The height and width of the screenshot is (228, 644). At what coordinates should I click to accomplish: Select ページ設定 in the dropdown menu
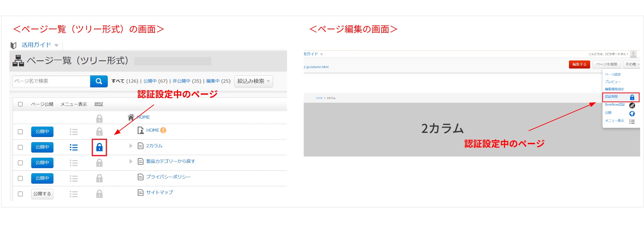[613, 75]
